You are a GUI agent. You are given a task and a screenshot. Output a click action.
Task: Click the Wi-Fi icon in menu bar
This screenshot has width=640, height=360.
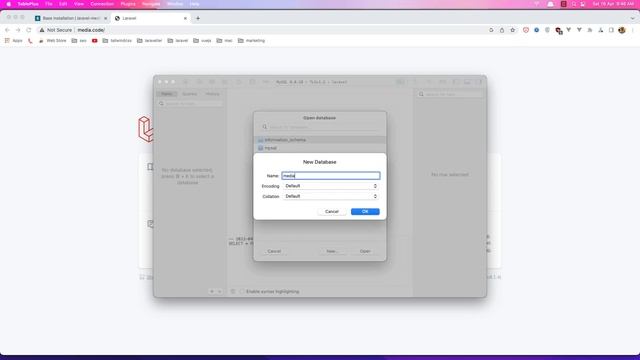point(537,4)
